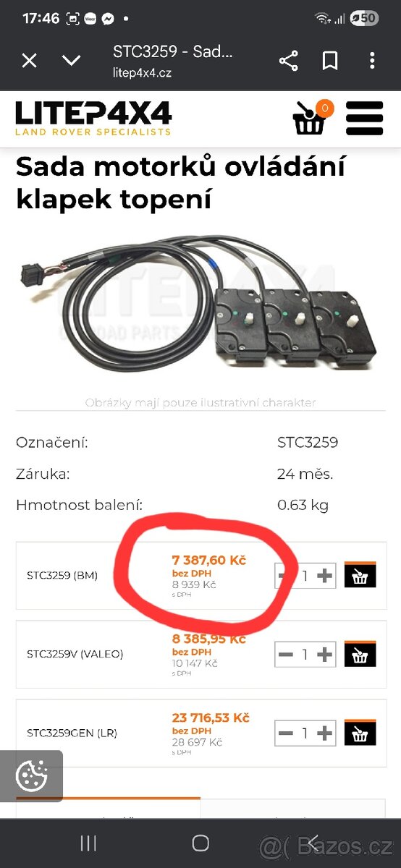Open the shopping cart basket icon

311,118
